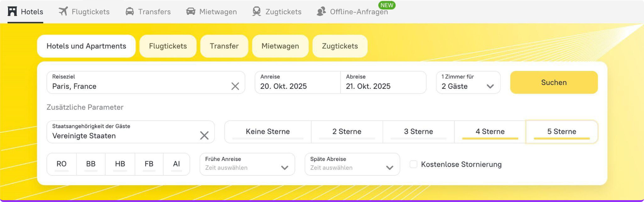Click the Zugtickets train icon

point(257,11)
